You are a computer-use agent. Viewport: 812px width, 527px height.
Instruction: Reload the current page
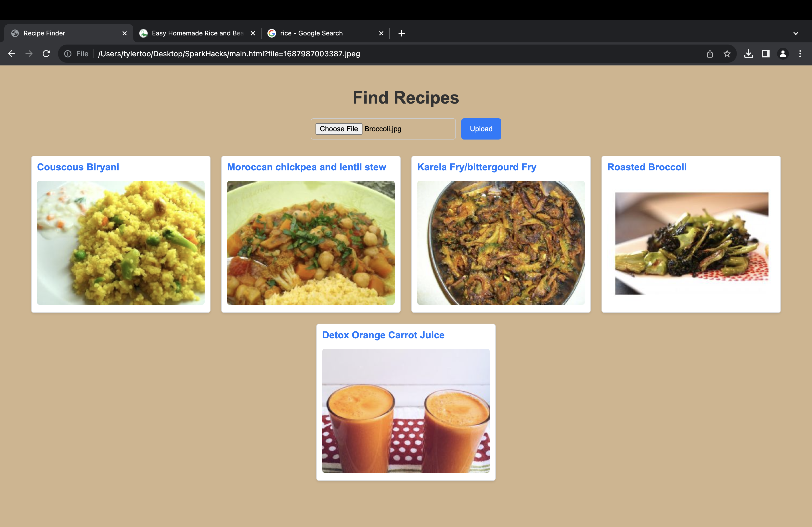pyautogui.click(x=46, y=53)
